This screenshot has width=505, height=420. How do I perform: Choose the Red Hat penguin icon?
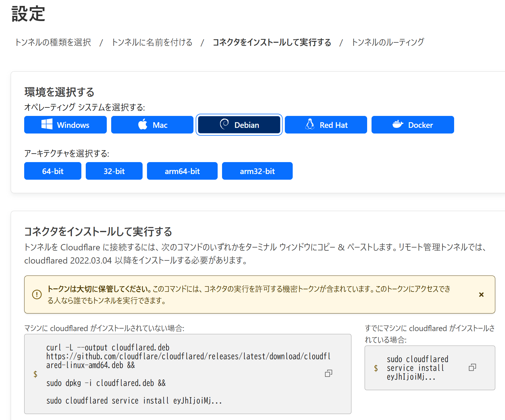tap(310, 124)
